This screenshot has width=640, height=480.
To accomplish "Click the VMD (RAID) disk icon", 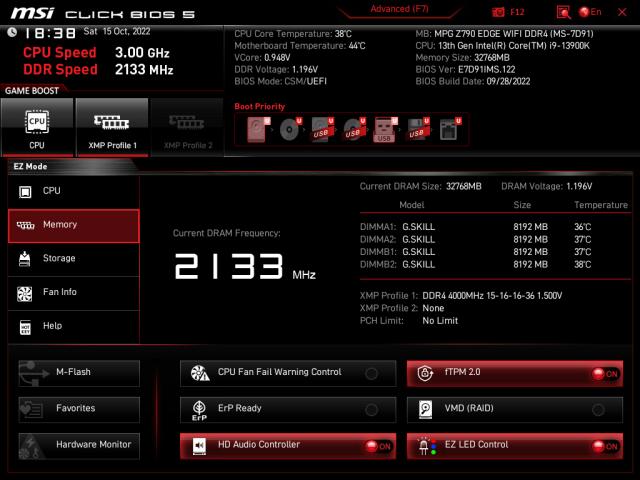I will 425,409.
